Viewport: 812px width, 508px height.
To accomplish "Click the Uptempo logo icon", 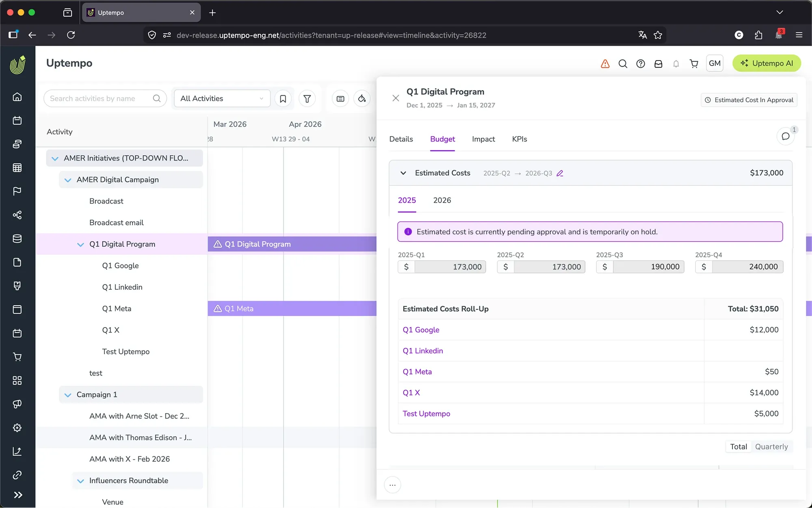I will [x=17, y=65].
